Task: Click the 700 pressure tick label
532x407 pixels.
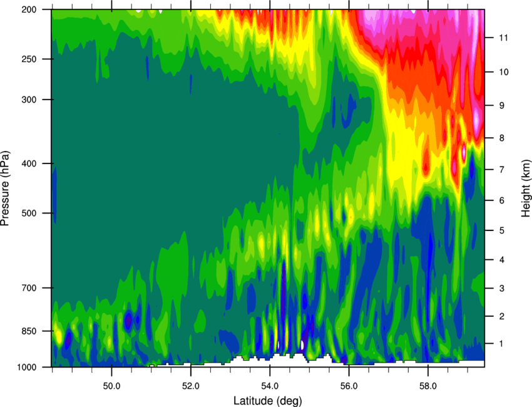Action: (29, 288)
